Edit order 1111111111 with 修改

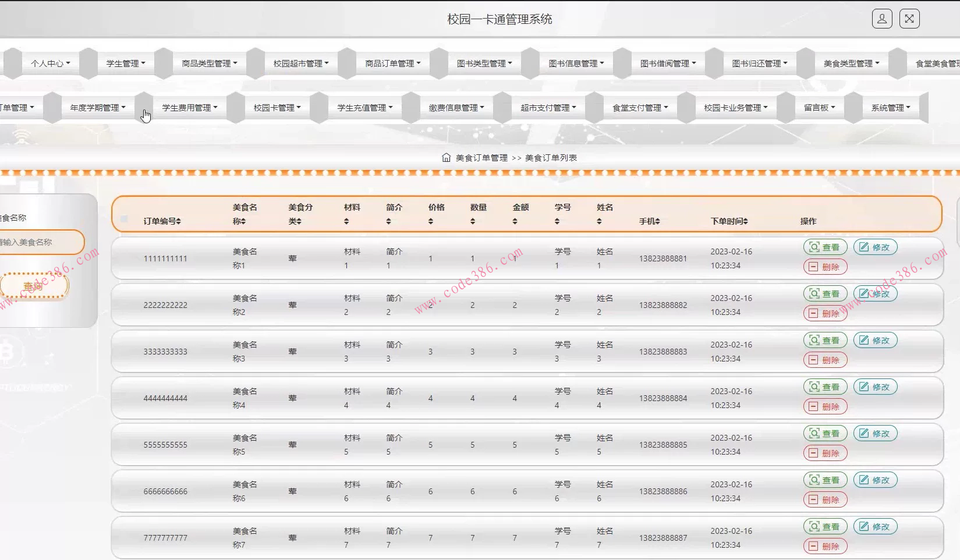(x=875, y=247)
